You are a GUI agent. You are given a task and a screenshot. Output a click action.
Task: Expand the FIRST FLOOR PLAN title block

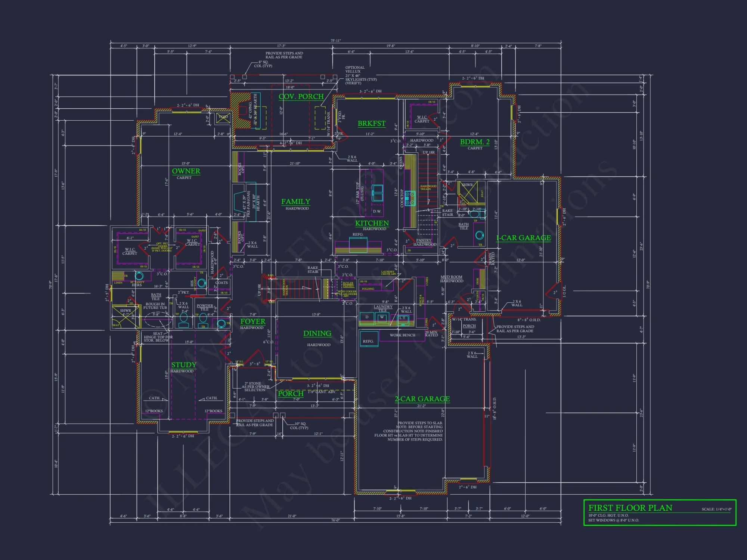[631, 508]
